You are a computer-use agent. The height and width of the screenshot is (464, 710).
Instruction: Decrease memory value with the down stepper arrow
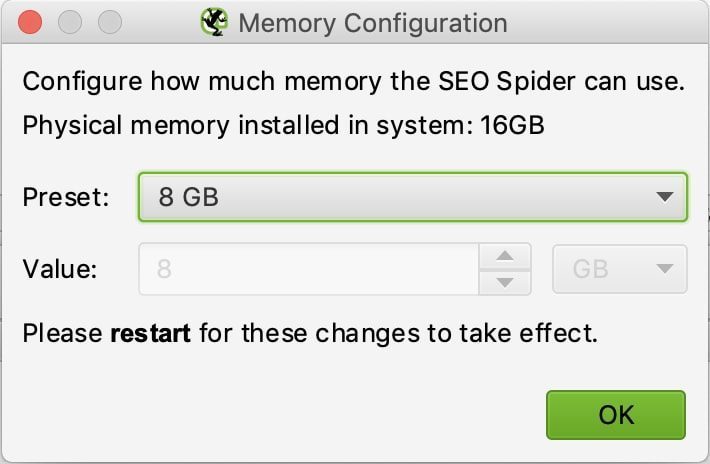pos(504,282)
